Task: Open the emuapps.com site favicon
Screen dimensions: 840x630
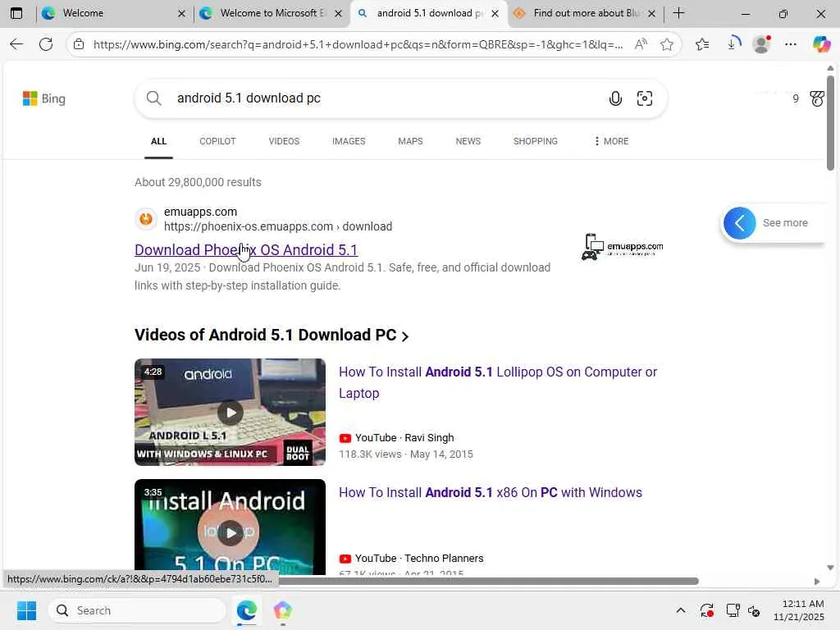Action: 146,218
